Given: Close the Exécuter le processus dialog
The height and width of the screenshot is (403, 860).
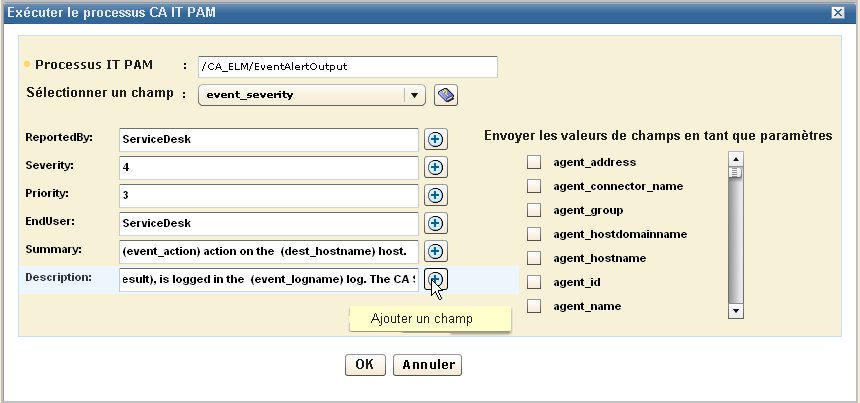Looking at the screenshot, I should pyautogui.click(x=837, y=11).
